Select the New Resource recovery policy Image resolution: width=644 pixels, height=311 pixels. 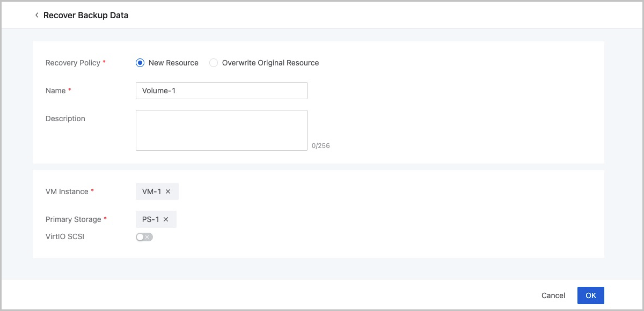click(140, 63)
